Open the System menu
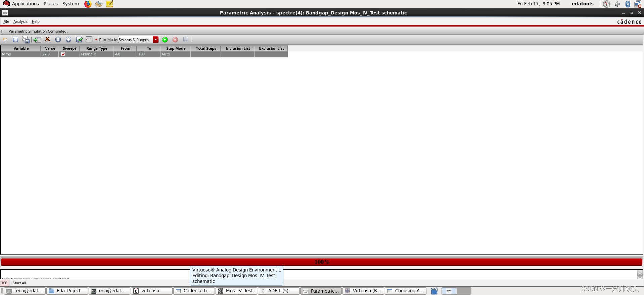 coord(71,4)
